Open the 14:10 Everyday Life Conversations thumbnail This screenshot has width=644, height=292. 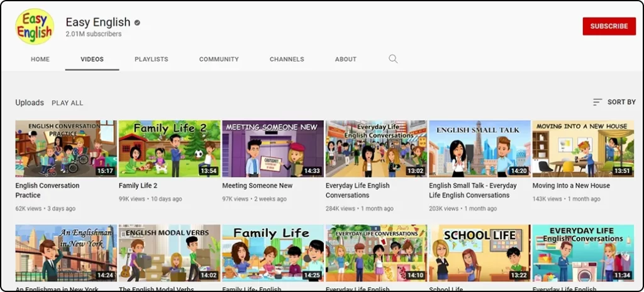point(377,253)
